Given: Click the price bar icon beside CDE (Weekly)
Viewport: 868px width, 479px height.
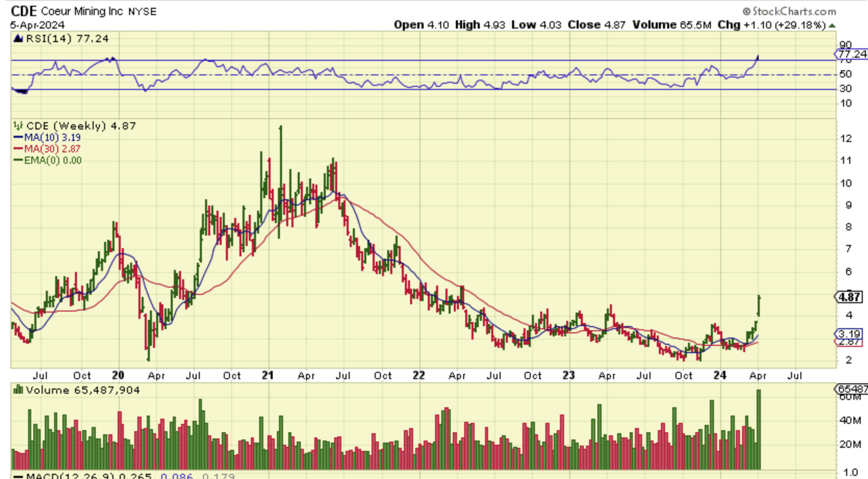Looking at the screenshot, I should point(18,126).
